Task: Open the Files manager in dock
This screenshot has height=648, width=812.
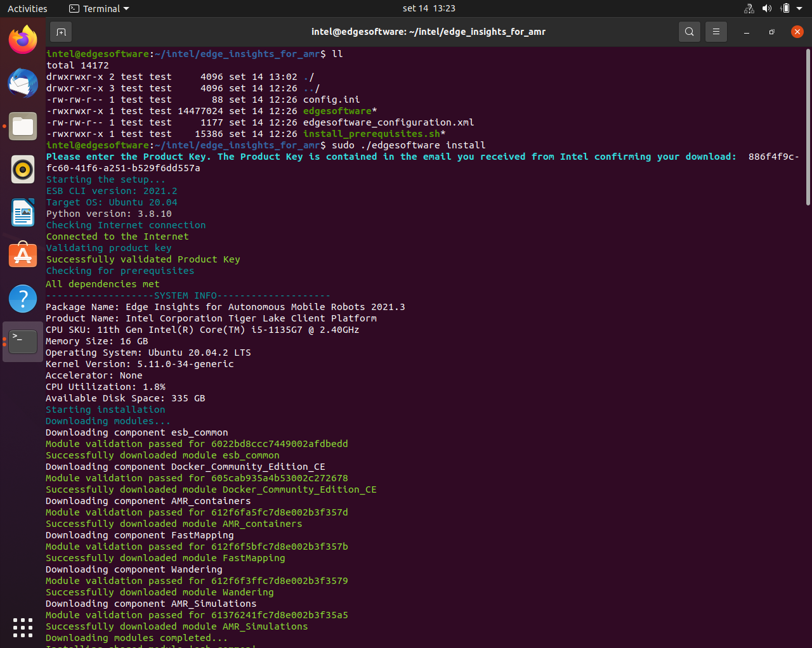Action: 23,127
